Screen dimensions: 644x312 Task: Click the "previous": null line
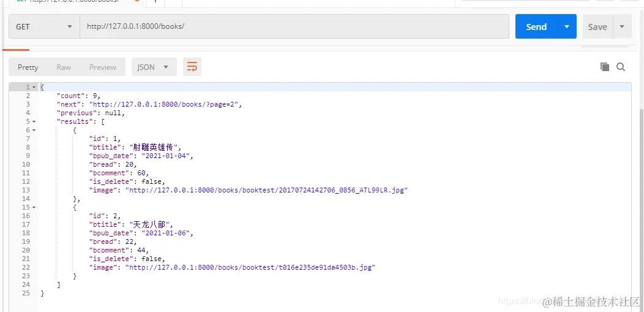click(x=91, y=113)
